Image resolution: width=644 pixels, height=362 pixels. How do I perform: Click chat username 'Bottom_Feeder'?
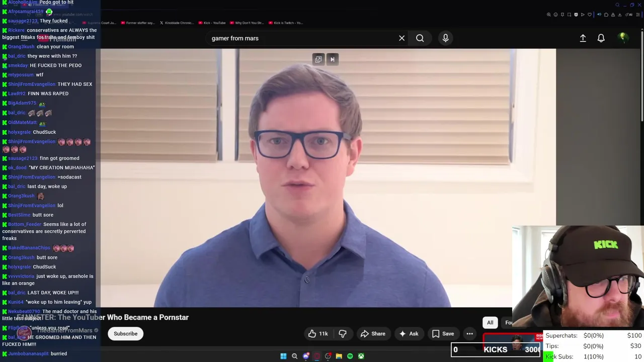click(x=25, y=224)
